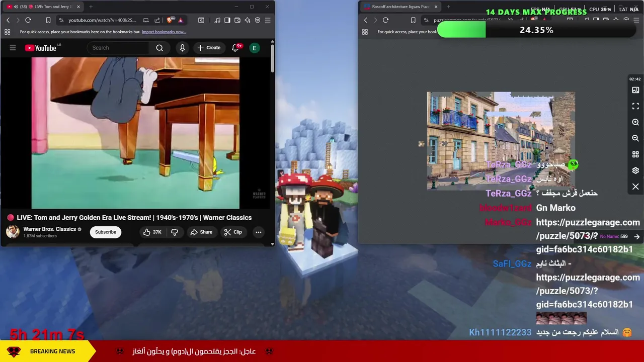Open the Warner Bros. Classics channel name
This screenshot has width=644, height=362.
[50, 229]
